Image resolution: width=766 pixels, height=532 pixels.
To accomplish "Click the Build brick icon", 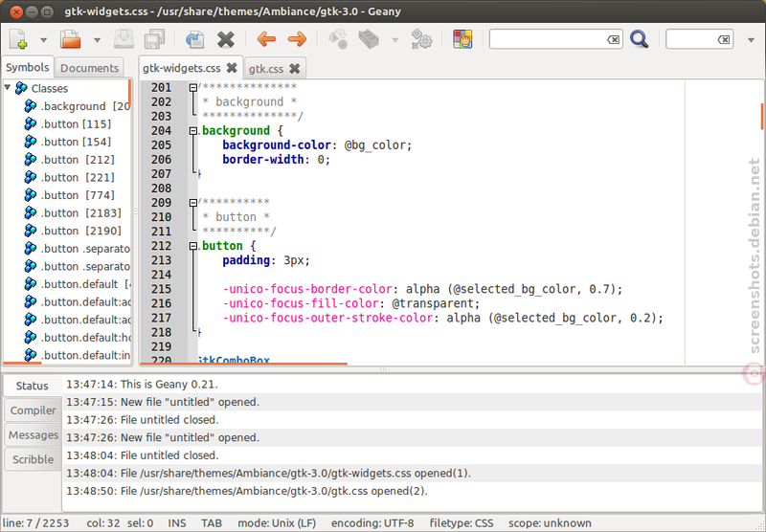I will point(369,39).
